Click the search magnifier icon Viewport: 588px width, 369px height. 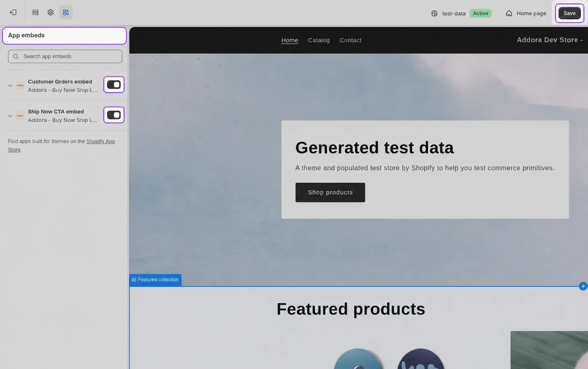[x=16, y=56]
